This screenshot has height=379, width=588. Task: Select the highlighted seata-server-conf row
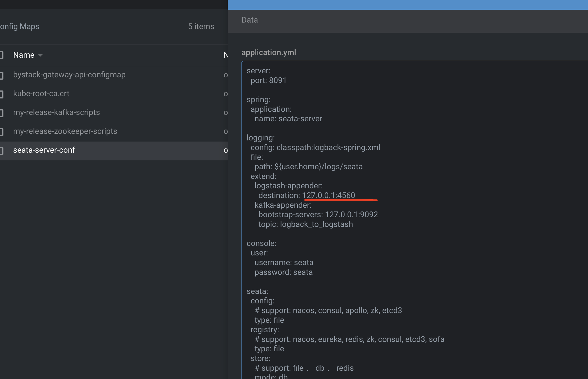pos(44,150)
